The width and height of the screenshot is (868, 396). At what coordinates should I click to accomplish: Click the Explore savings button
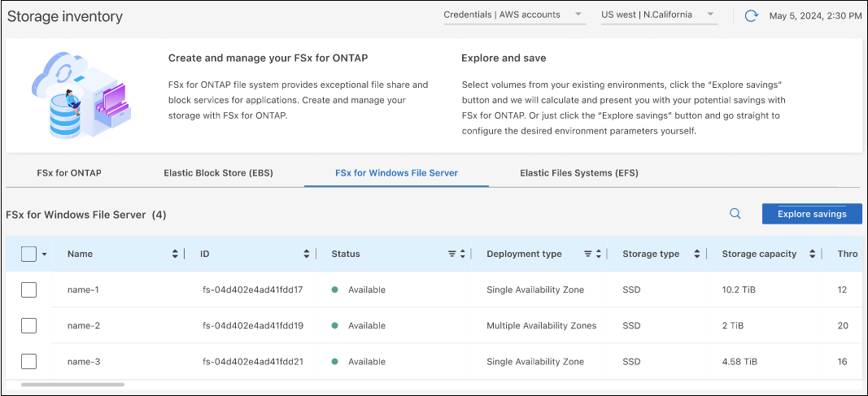pos(811,214)
